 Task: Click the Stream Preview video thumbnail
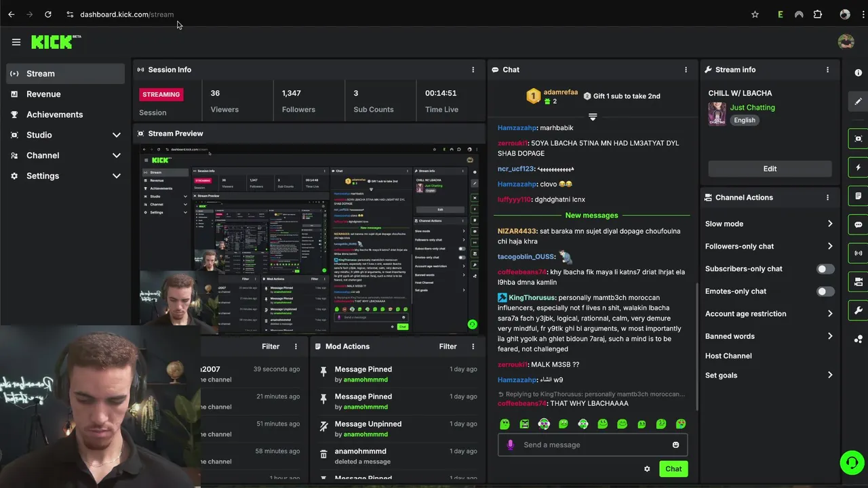[309, 239]
